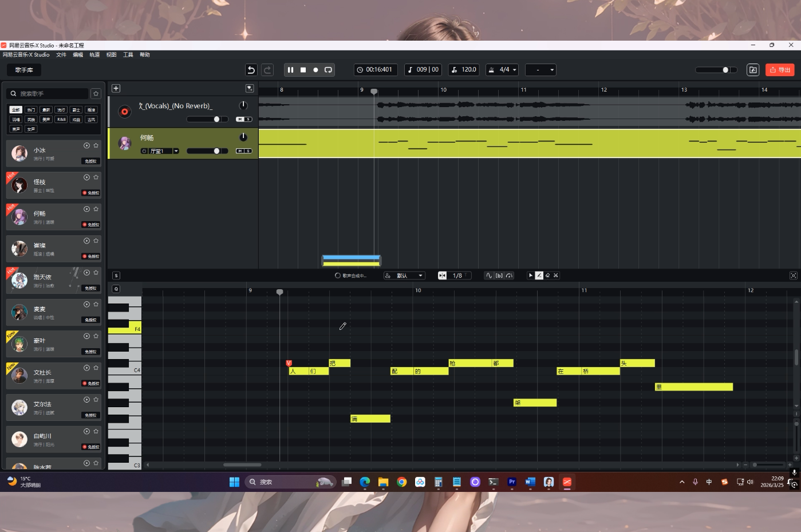Solo the Vocals (No Reverb) track
The width and height of the screenshot is (801, 532).
click(x=248, y=119)
